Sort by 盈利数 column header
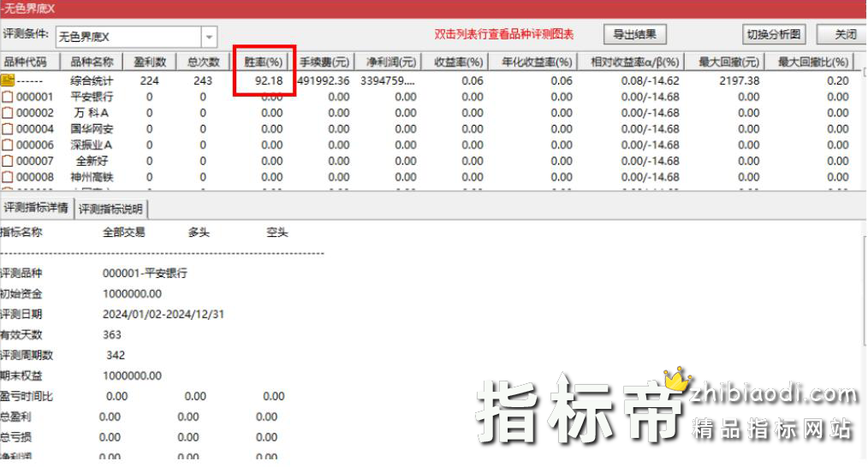 (x=150, y=62)
